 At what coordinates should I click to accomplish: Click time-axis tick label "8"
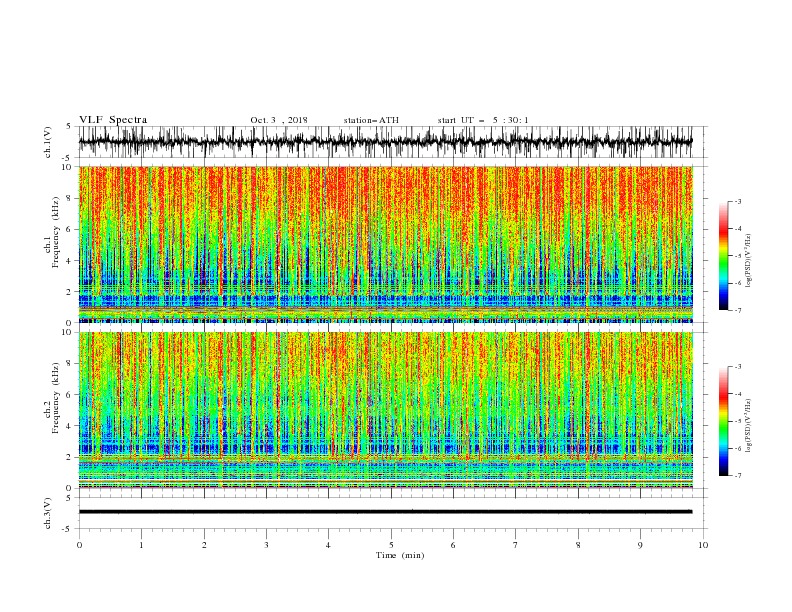578,545
